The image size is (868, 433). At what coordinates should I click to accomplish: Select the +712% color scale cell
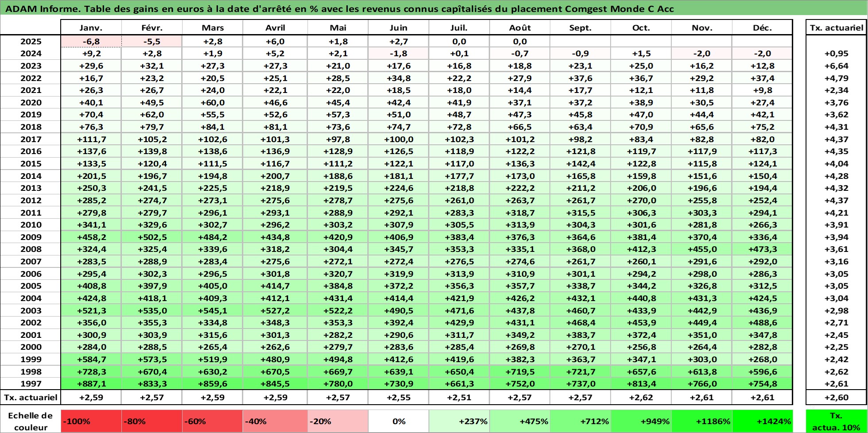point(580,421)
